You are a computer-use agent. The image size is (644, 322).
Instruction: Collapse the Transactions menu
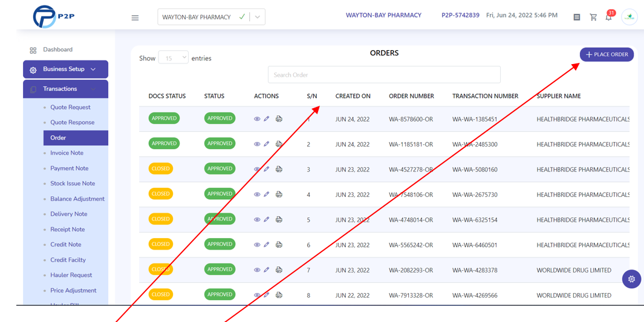pyautogui.click(x=66, y=89)
